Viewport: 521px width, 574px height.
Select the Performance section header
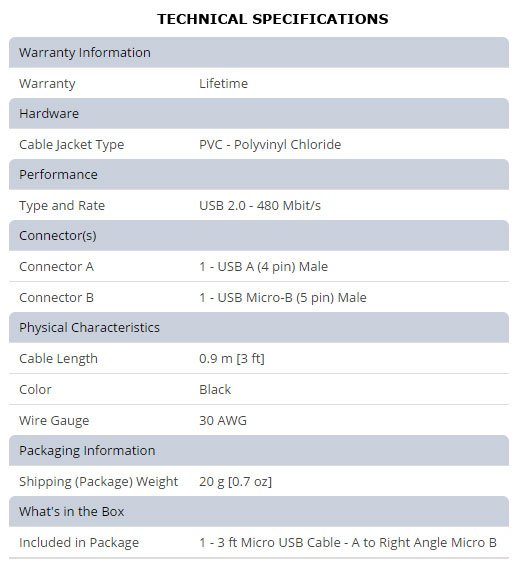tap(259, 175)
